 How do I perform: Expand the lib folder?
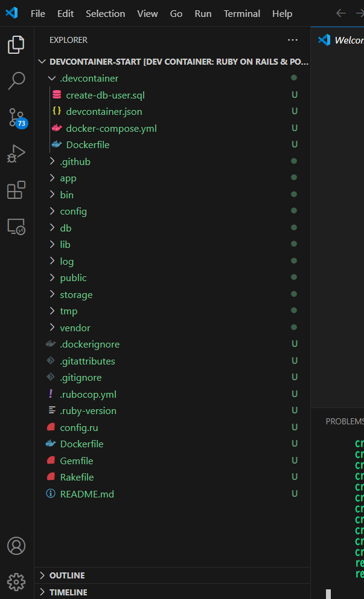(52, 244)
